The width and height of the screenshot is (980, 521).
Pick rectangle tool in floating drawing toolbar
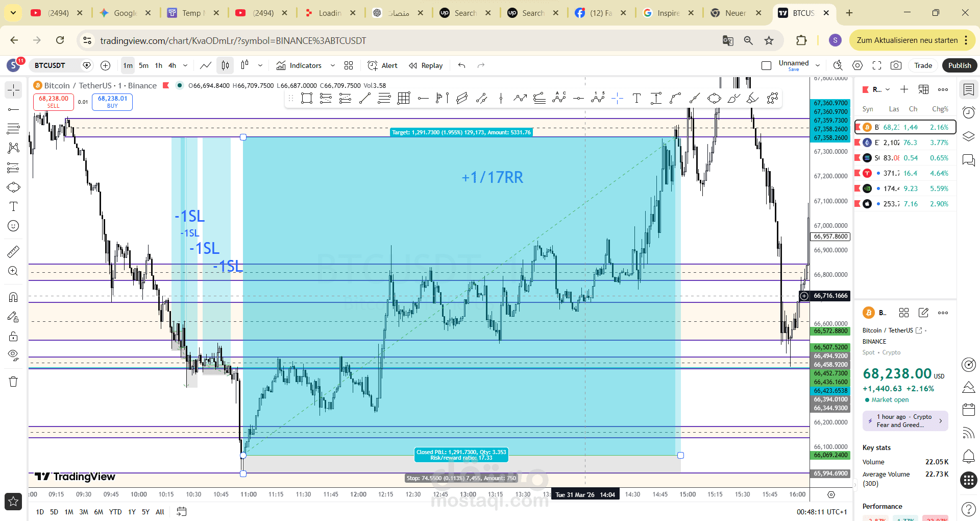(306, 98)
